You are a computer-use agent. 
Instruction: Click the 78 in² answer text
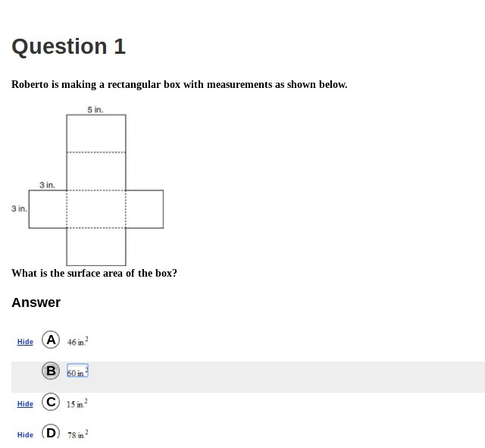pos(77,434)
